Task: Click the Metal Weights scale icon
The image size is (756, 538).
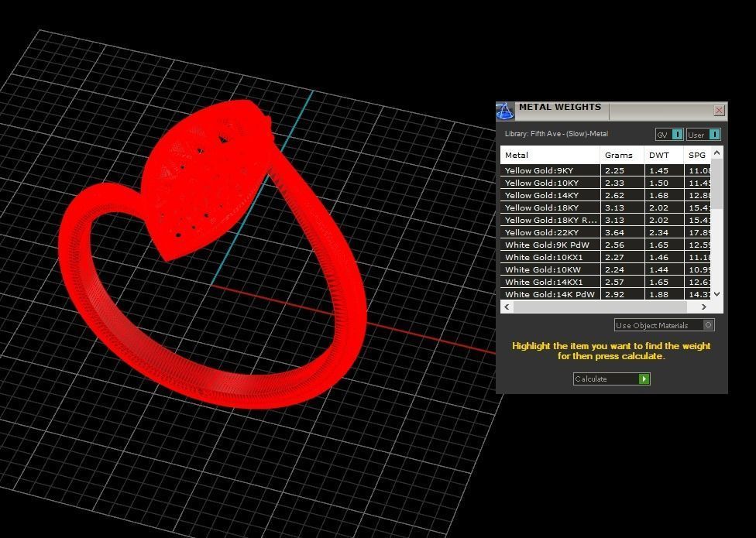Action: coord(505,111)
